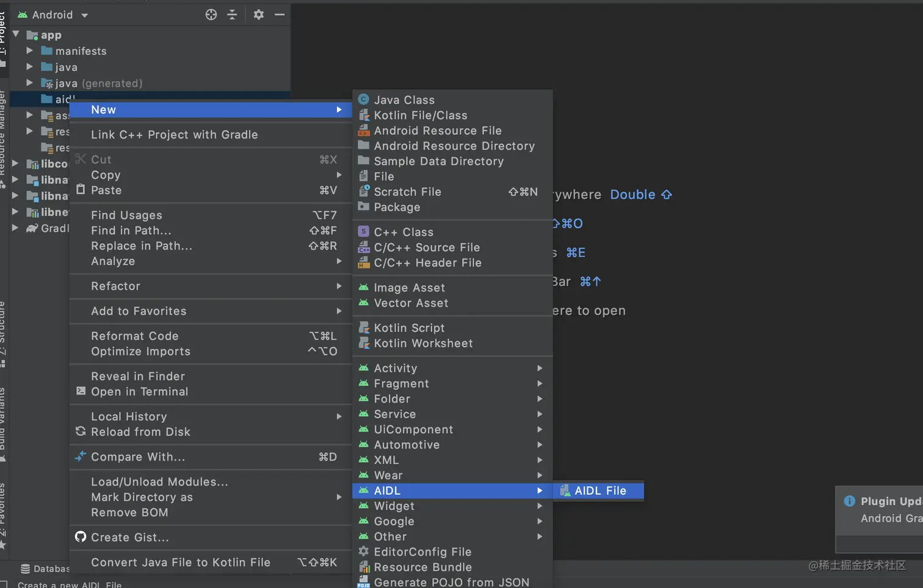Viewport: 923px width, 588px height.
Task: Hide the Project panel with minus icon
Action: tap(280, 15)
